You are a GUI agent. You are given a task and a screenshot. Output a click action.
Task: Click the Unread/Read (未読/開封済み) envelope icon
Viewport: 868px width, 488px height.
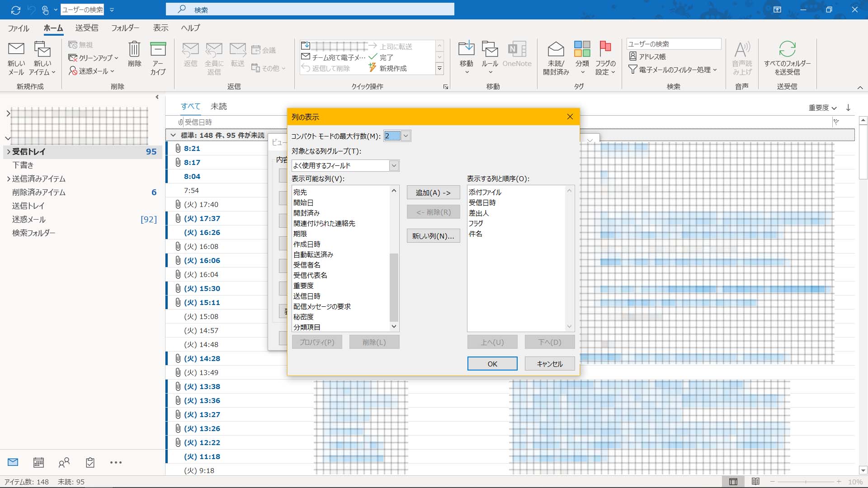pyautogui.click(x=556, y=49)
